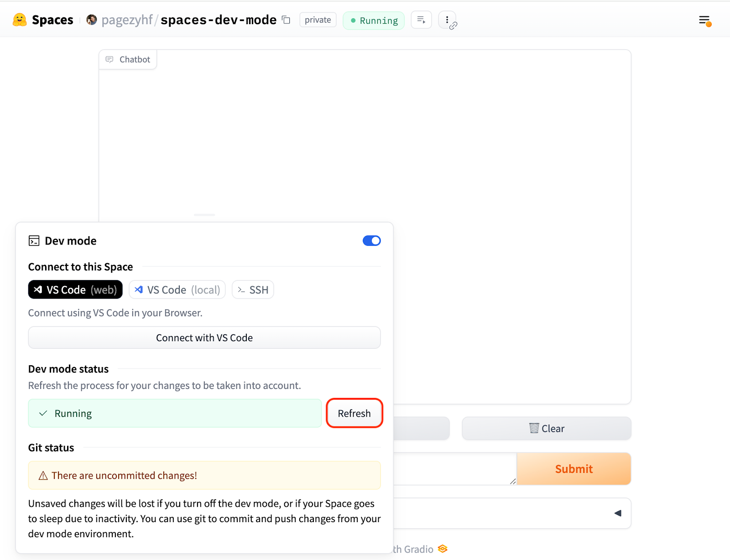
Task: Click the trash icon inside the Clear button
Action: 534,428
